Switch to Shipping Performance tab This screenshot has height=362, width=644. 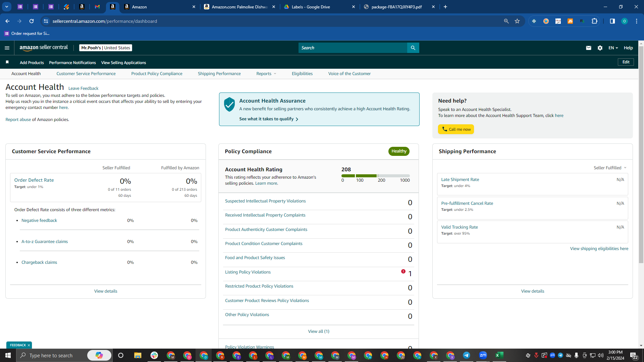[x=219, y=74]
